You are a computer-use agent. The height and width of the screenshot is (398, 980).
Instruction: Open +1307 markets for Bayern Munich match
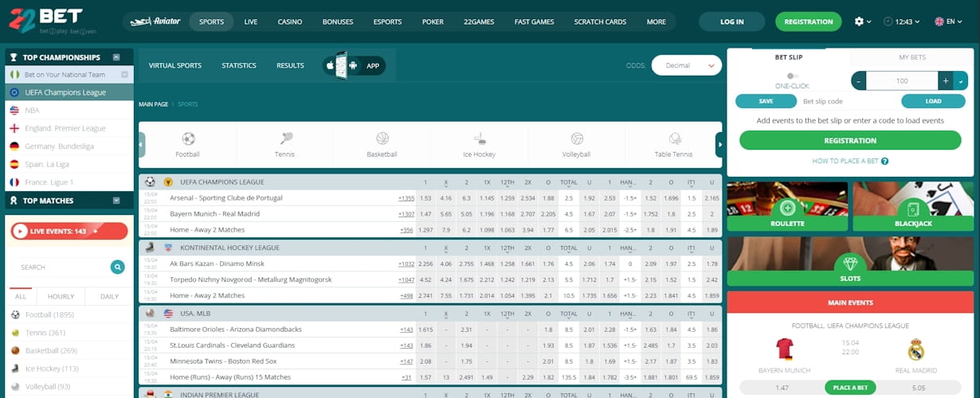point(406,214)
